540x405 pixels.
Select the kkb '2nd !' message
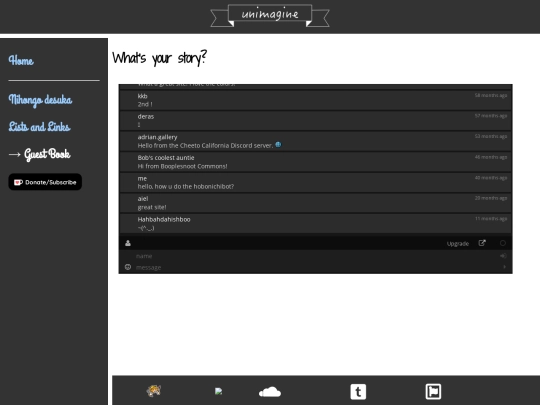coord(315,100)
